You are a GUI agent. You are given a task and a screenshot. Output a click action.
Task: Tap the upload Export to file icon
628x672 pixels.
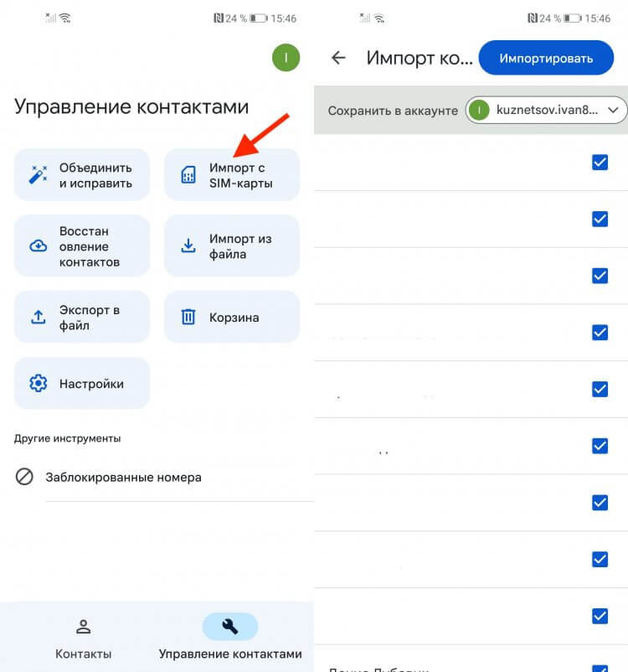pos(39,317)
